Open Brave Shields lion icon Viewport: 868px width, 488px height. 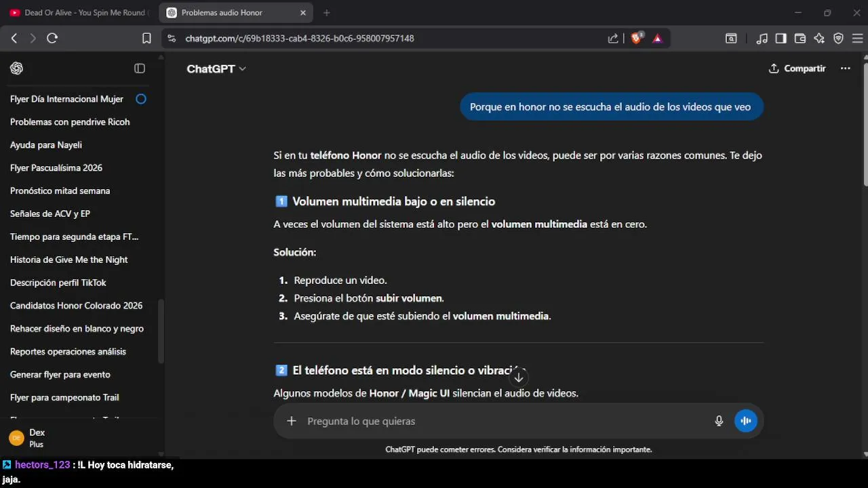(x=636, y=38)
